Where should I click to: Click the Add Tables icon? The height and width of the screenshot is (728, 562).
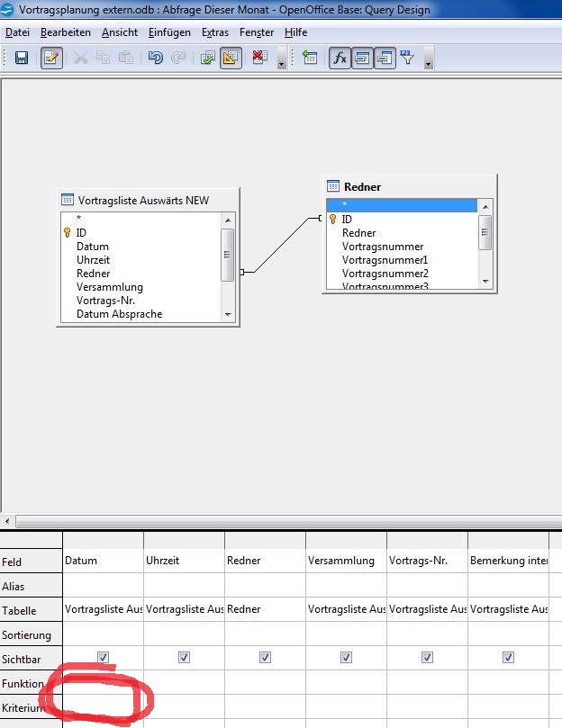pos(311,58)
